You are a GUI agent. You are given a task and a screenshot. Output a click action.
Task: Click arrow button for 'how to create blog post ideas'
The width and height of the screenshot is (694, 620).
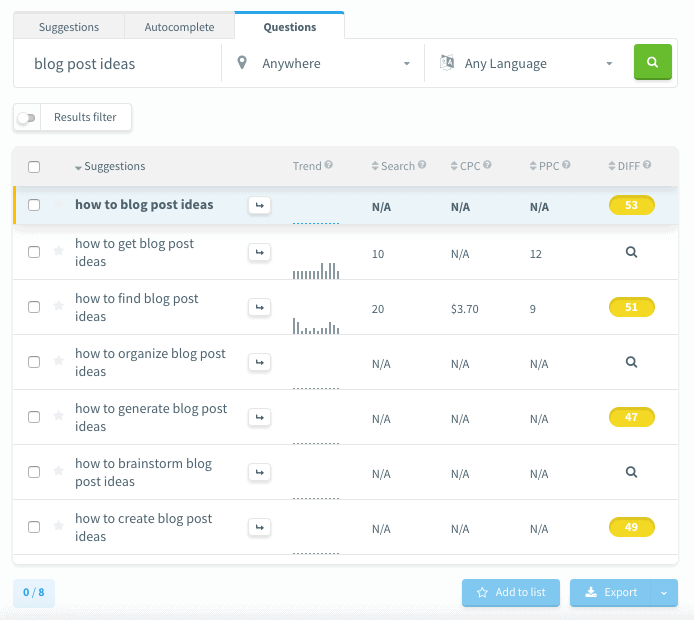[x=259, y=527]
